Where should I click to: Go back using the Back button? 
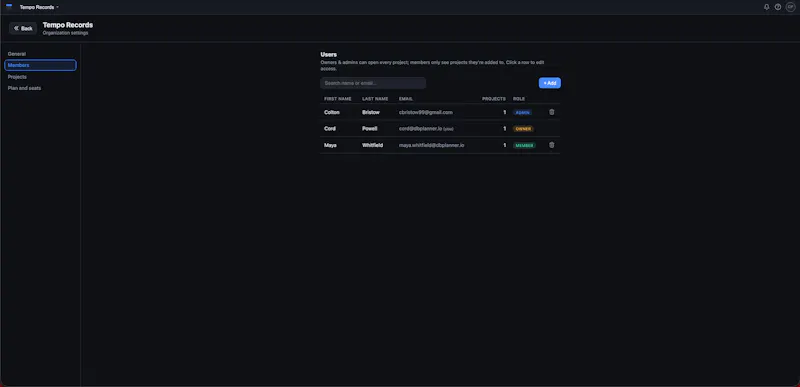23,29
